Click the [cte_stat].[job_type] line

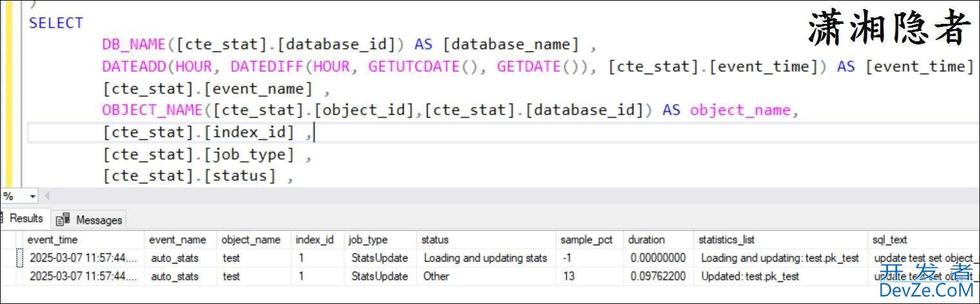point(207,155)
